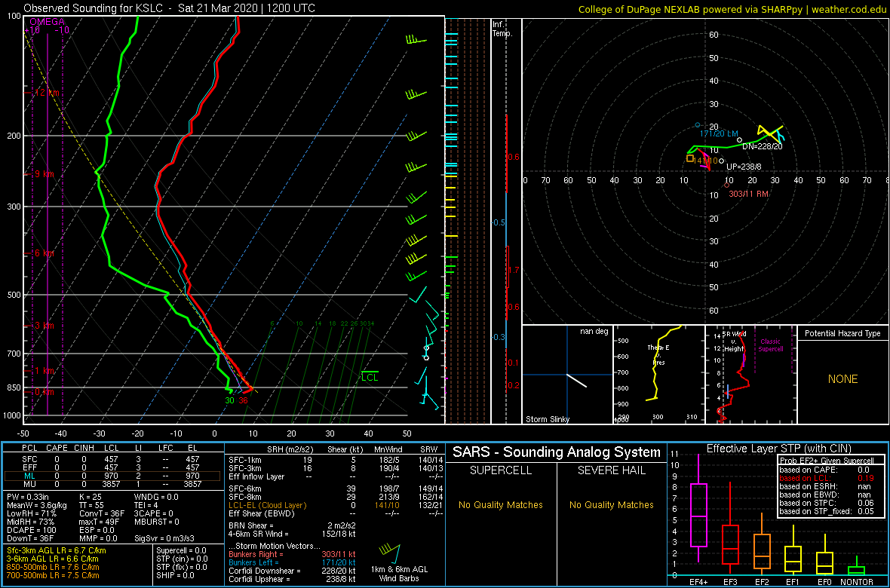Select the SFC parcel row

tap(112, 458)
